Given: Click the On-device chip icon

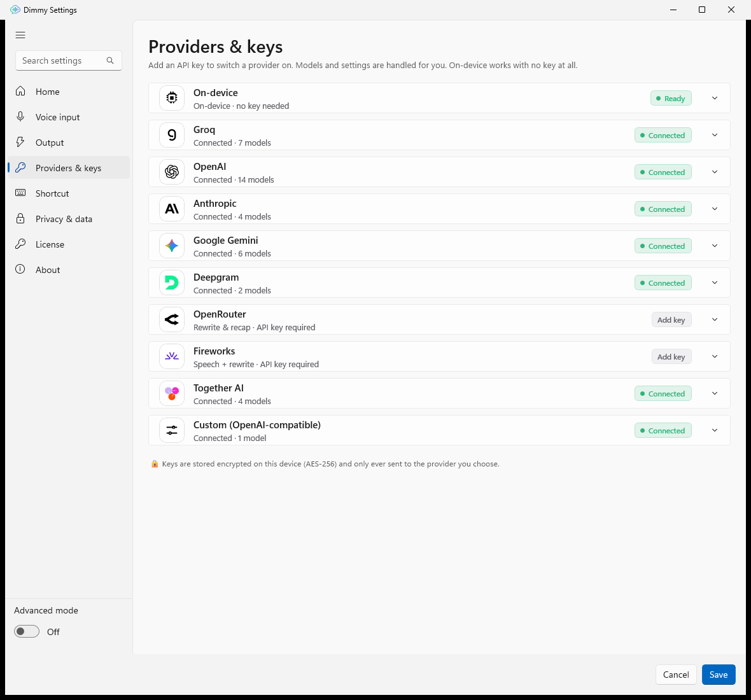Looking at the screenshot, I should click(x=172, y=98).
